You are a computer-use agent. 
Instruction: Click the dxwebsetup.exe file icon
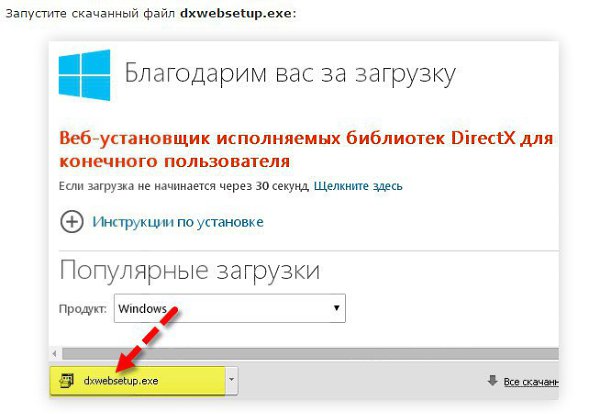pyautogui.click(x=68, y=380)
